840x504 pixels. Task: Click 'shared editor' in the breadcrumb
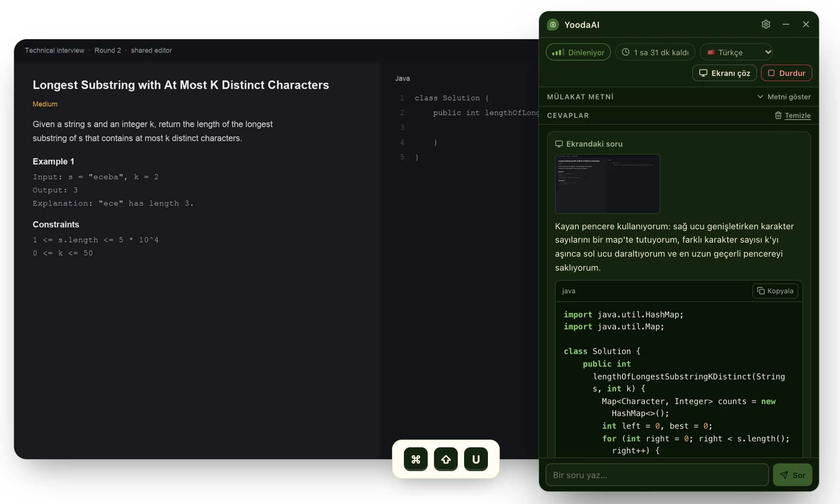(x=151, y=50)
